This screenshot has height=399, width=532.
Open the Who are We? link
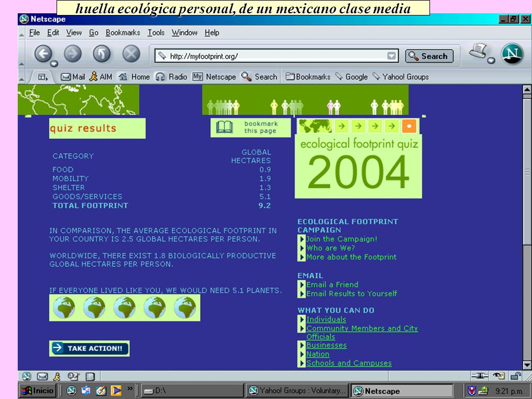[x=330, y=248]
